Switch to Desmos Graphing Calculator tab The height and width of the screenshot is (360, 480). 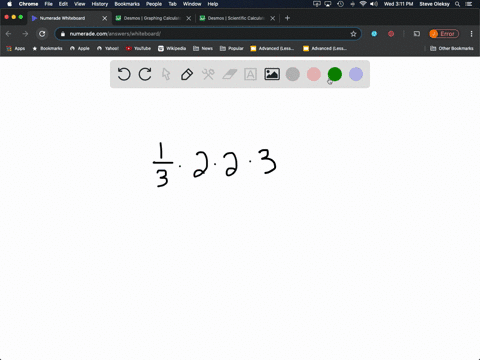click(x=152, y=18)
